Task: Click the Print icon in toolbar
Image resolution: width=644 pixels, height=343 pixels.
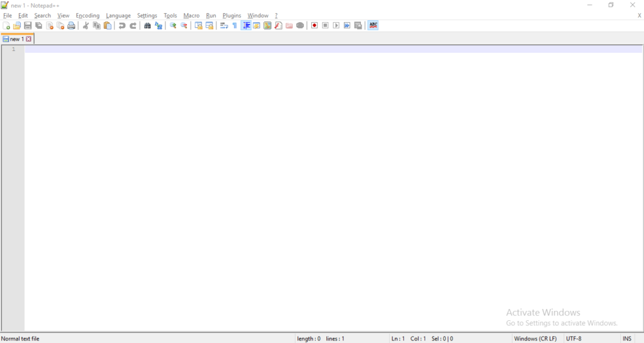Action: 71,26
